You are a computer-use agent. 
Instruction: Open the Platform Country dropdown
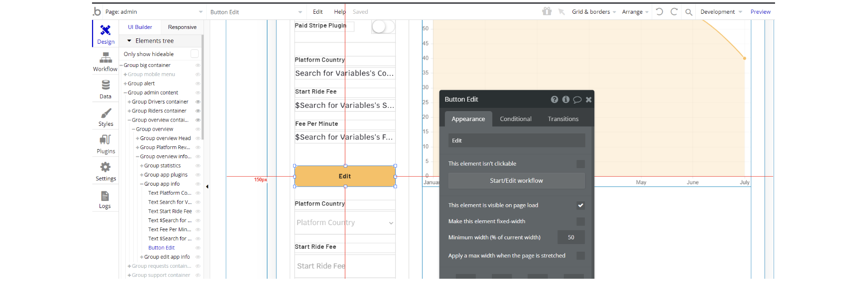(x=345, y=223)
